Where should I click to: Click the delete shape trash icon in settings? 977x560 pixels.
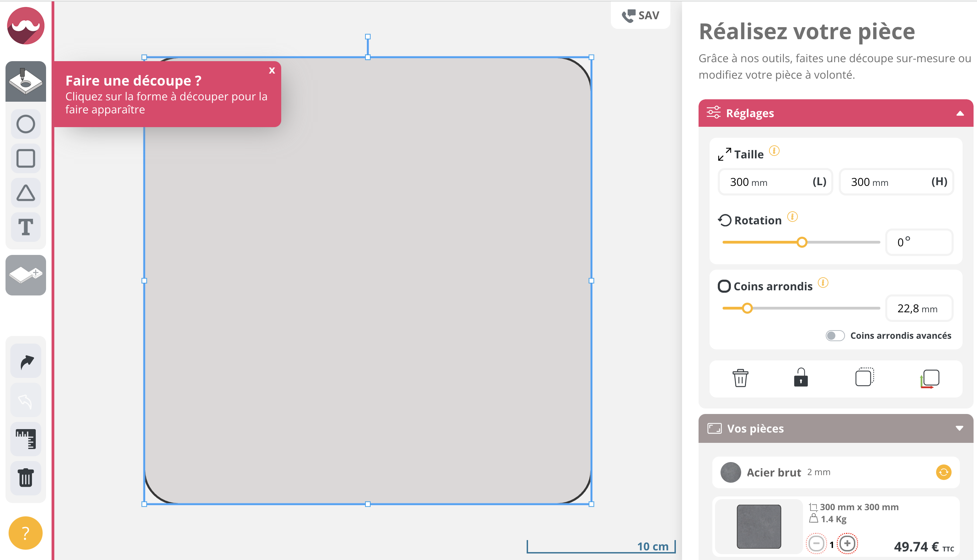(740, 378)
